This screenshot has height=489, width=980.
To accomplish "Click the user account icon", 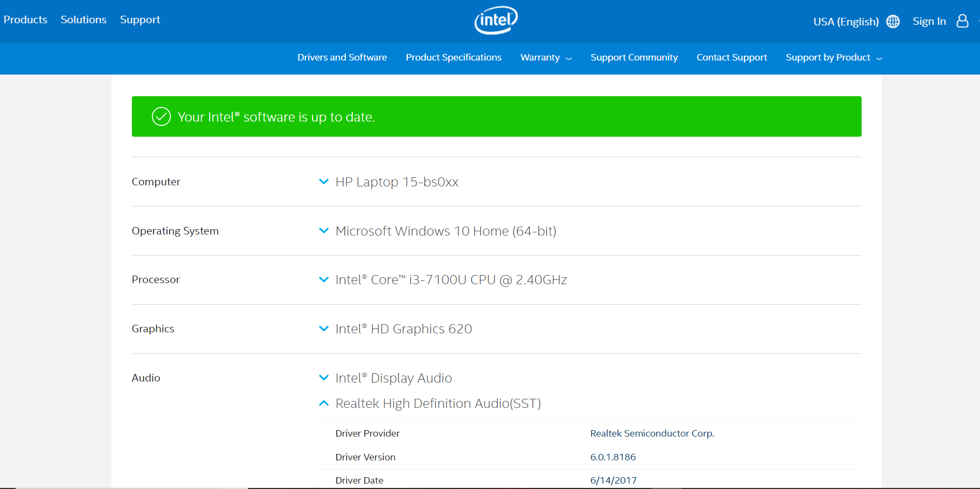I will pos(962,21).
